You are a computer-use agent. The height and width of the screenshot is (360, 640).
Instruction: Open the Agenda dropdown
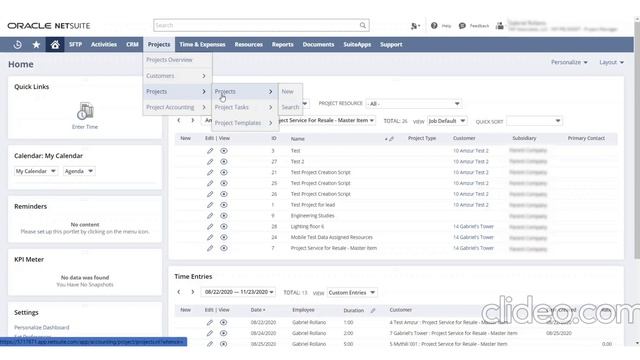pos(79,171)
